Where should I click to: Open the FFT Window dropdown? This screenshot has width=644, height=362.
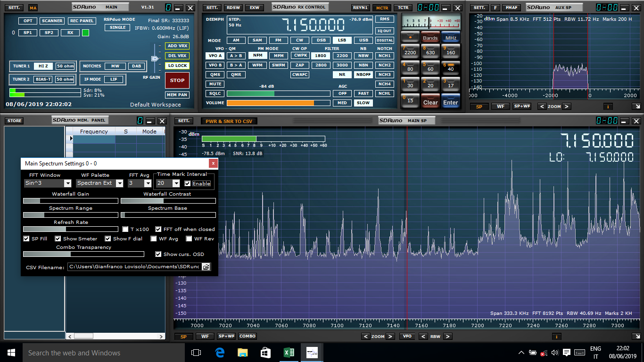pyautogui.click(x=67, y=183)
